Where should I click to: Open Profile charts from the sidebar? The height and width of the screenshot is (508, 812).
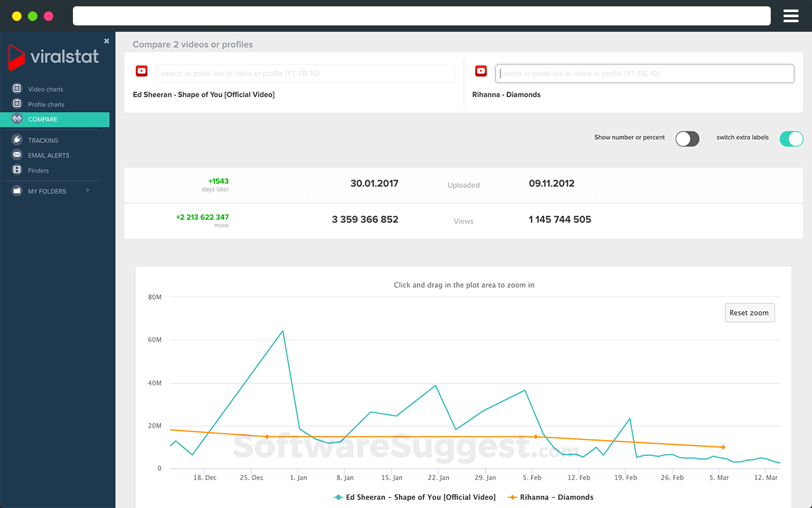coord(16,104)
